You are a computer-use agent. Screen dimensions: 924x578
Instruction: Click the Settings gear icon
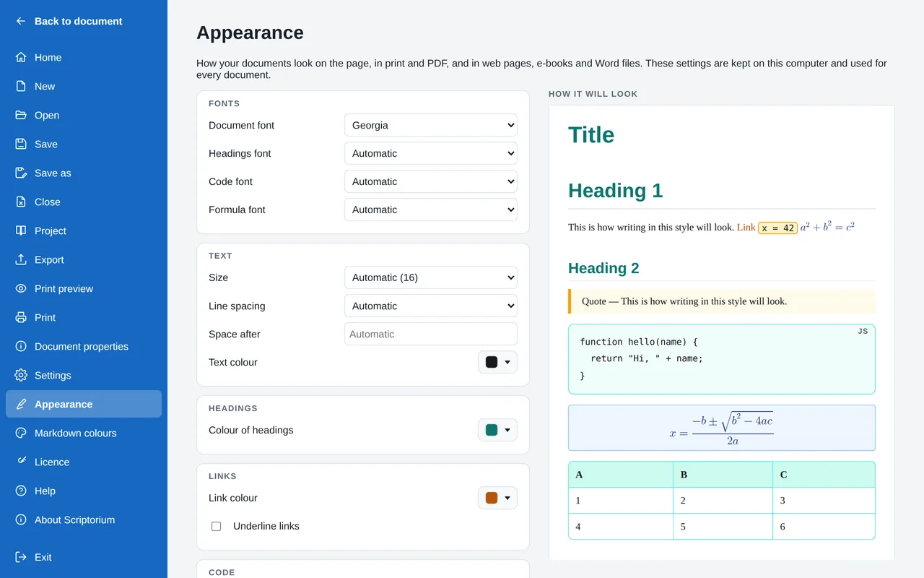pos(21,375)
